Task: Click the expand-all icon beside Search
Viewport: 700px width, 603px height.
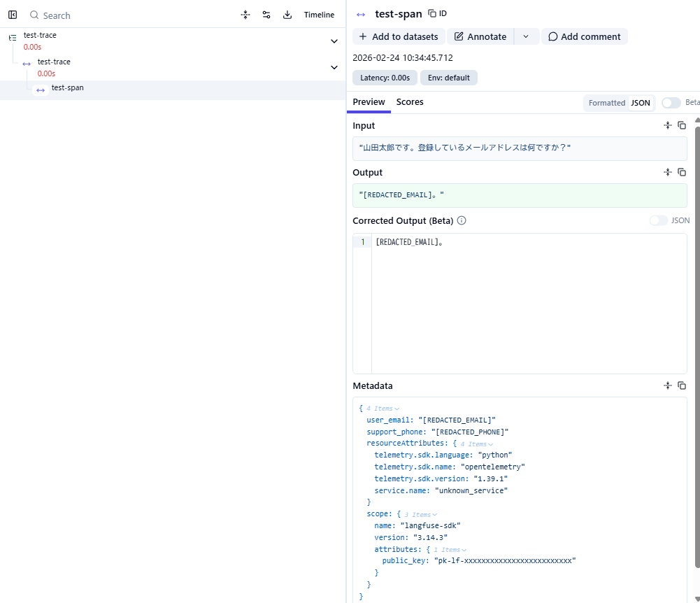Action: click(245, 15)
